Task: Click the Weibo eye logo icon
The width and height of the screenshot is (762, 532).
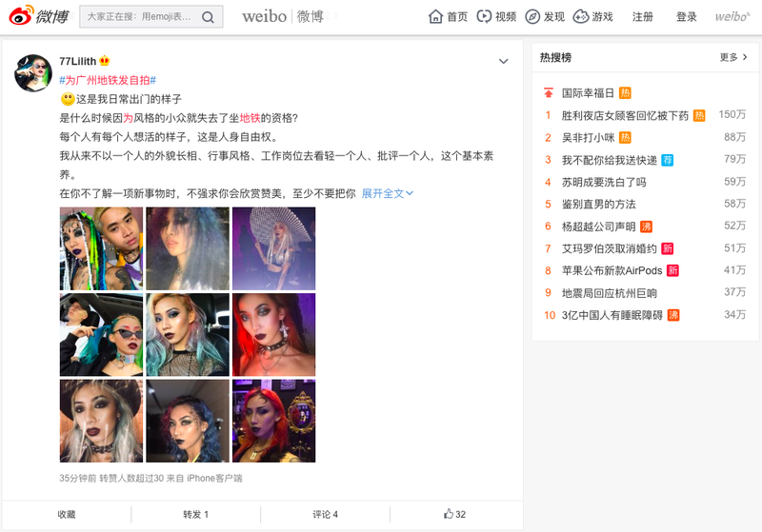Action: [x=21, y=15]
